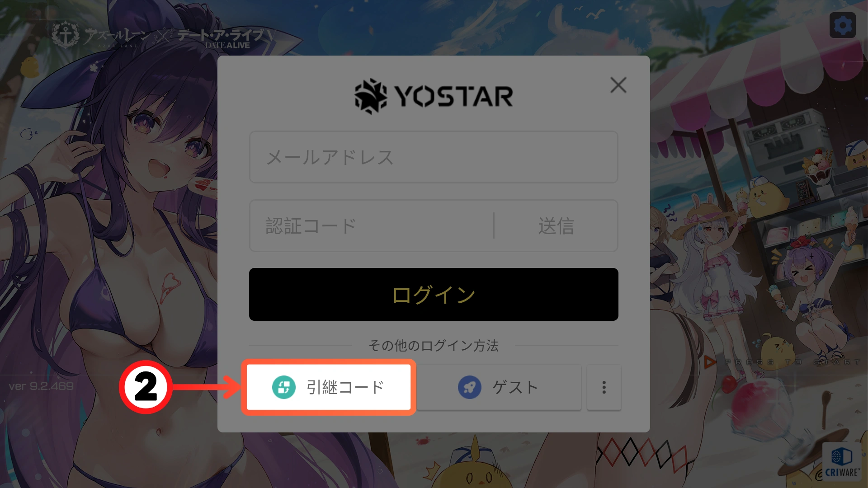
Task: Focus the メールアドレス input field
Action: click(434, 157)
